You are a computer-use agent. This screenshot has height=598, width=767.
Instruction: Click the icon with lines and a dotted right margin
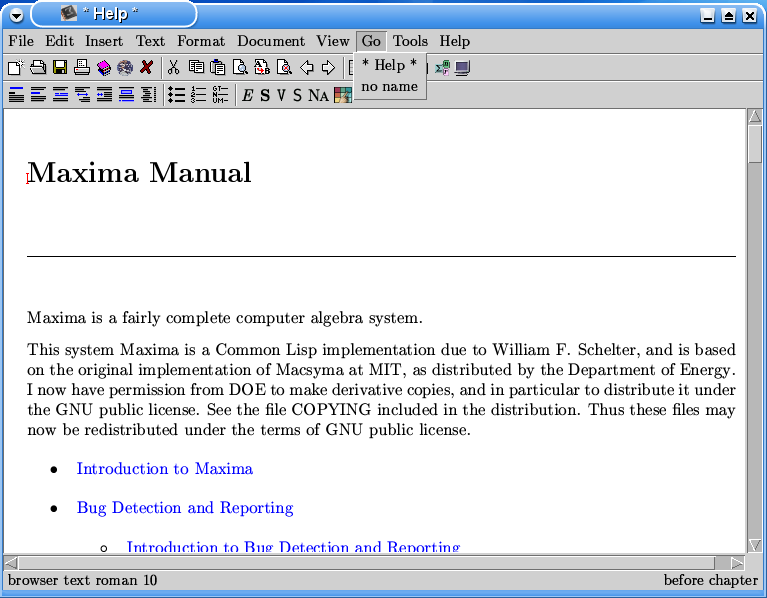click(x=148, y=94)
